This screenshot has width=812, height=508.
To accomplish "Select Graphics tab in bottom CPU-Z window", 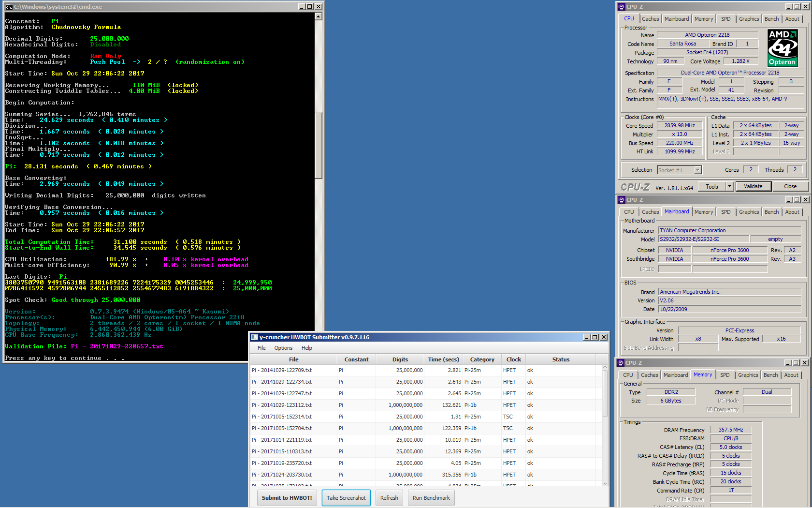I will [748, 375].
